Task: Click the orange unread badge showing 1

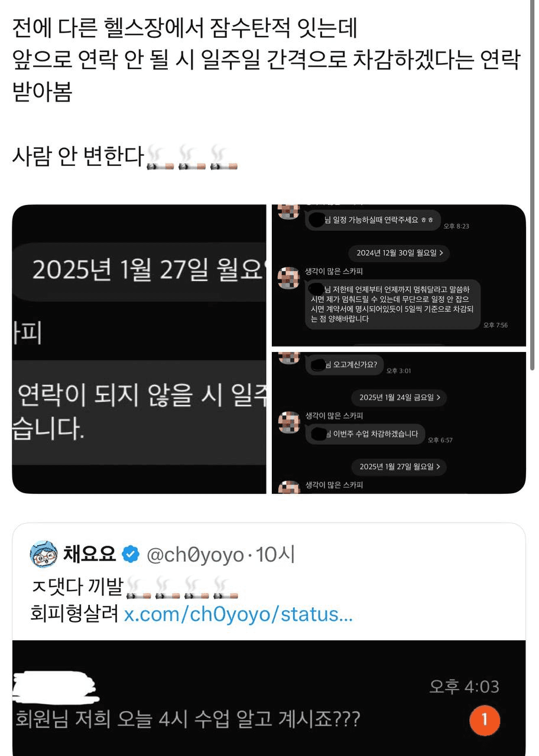Action: pos(485,719)
